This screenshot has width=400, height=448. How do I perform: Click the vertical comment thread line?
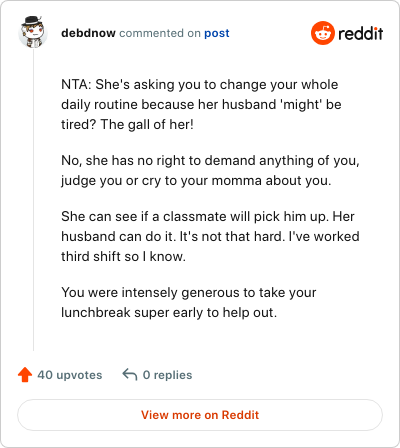tap(33, 200)
